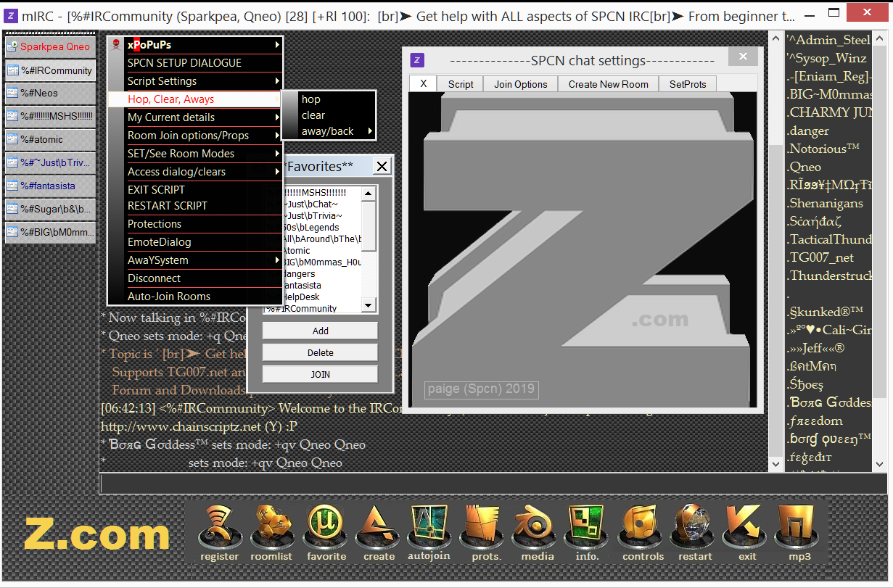The width and height of the screenshot is (893, 588).
Task: Open the autojoin icon
Action: click(x=429, y=533)
